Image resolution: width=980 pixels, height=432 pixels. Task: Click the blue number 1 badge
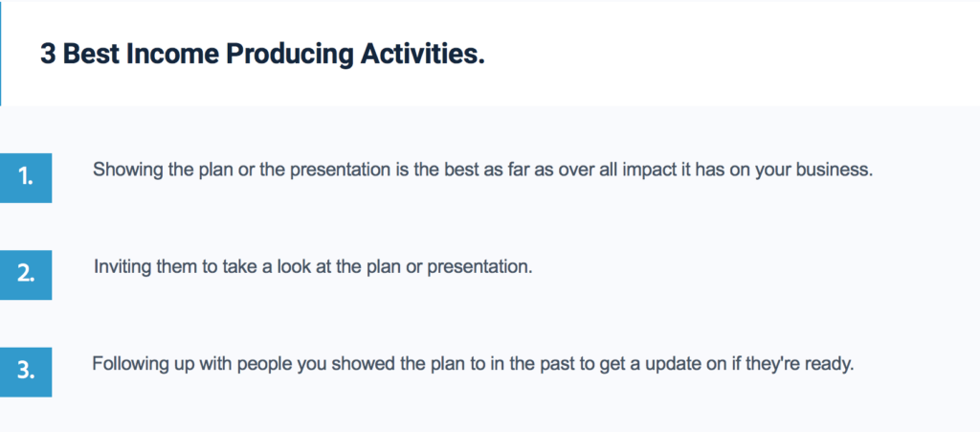point(26,177)
